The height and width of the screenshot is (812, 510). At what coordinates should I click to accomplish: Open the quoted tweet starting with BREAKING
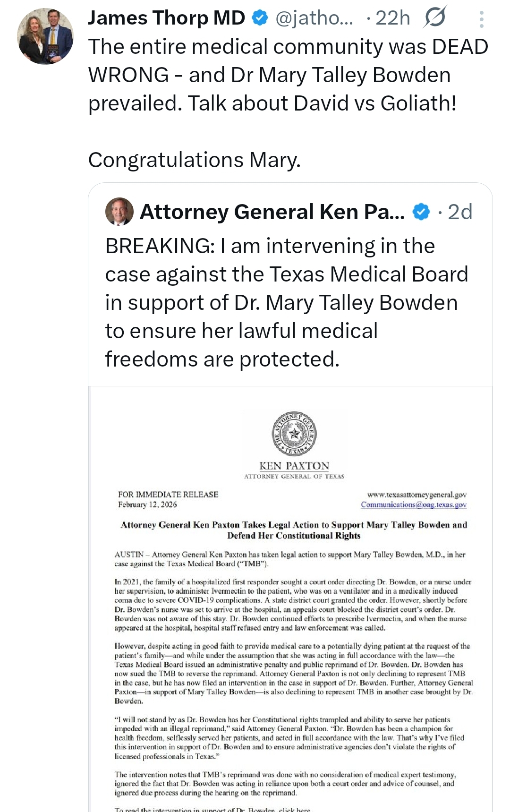pyautogui.click(x=286, y=302)
